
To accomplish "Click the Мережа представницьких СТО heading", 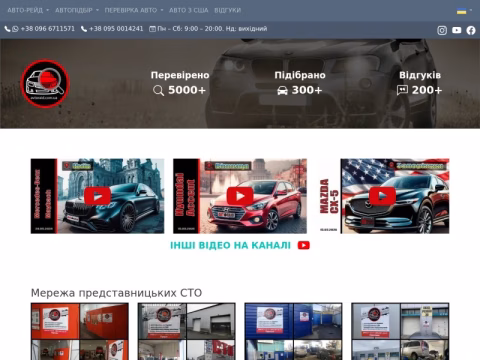I will click(x=116, y=293).
